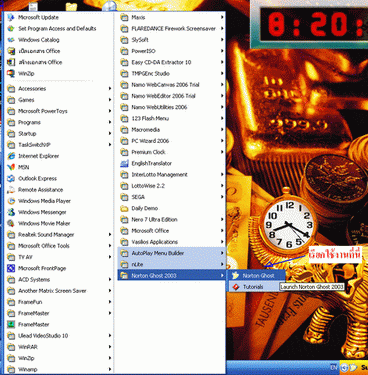Expand AutoPlay Menu Builder submenu arrow
The height and width of the screenshot is (375, 368).
222,253
